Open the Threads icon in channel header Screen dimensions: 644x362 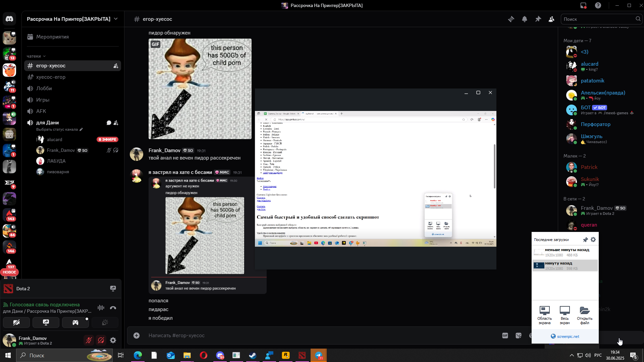(x=511, y=19)
